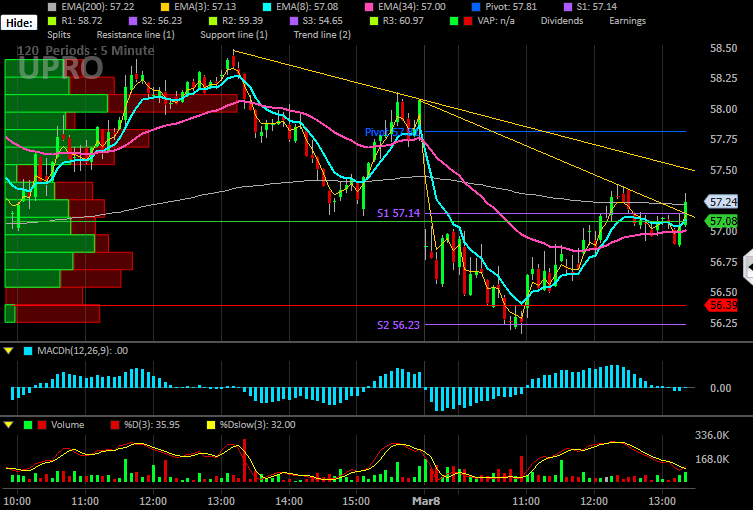Hide the S1: 57.14 label
This screenshot has height=510, width=753.
596,7
